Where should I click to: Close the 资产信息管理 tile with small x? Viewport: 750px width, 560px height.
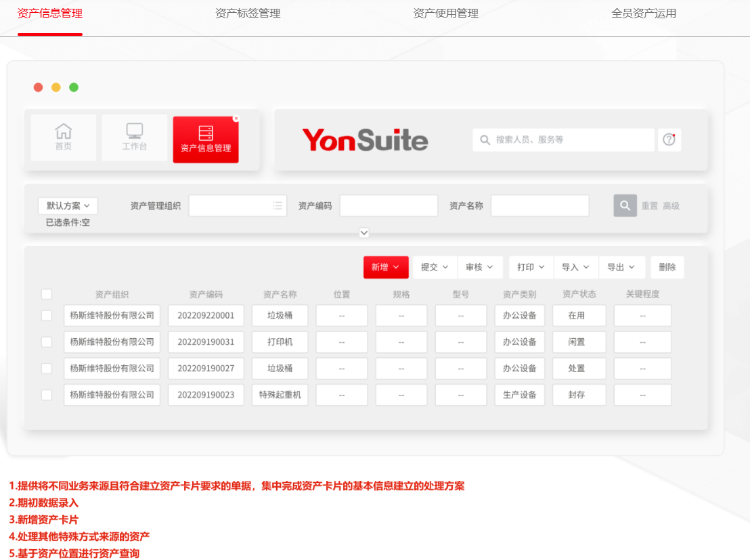[x=236, y=118]
